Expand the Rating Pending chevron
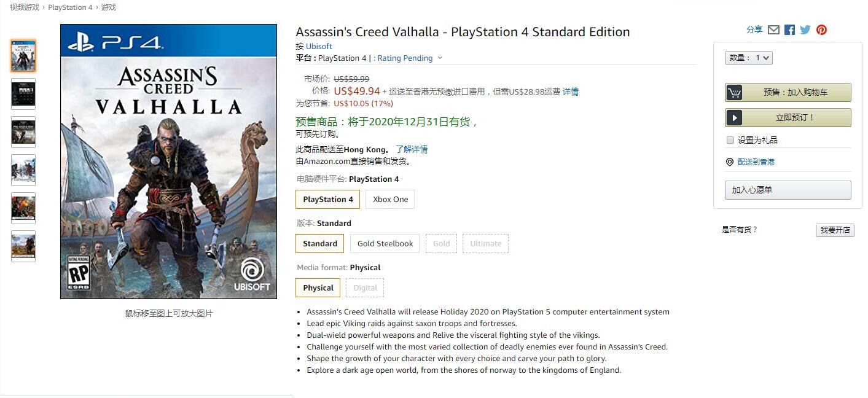The image size is (868, 398). [x=440, y=58]
